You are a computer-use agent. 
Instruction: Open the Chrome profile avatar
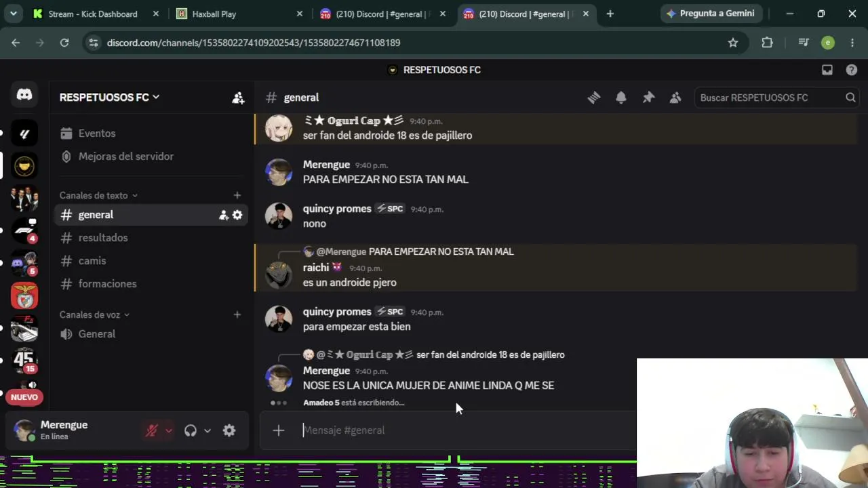828,43
